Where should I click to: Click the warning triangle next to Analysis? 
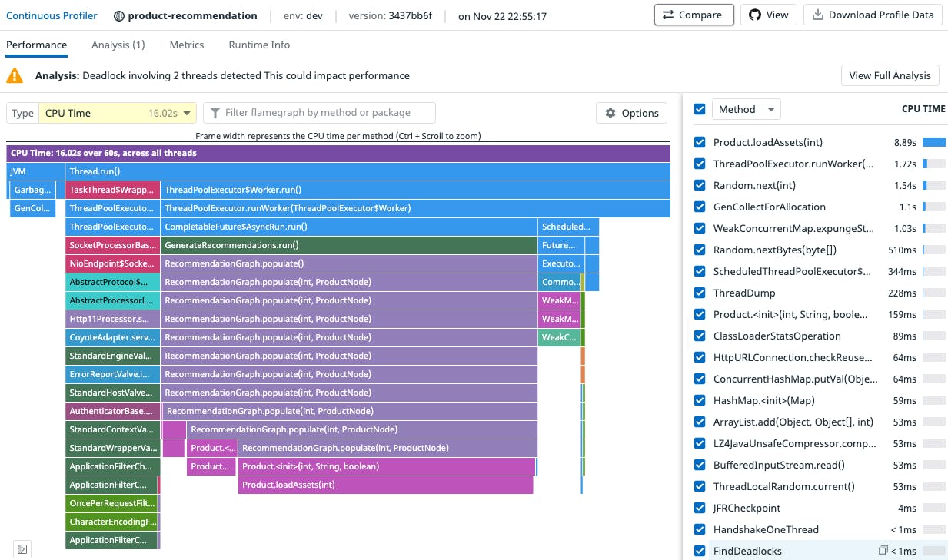pos(15,76)
